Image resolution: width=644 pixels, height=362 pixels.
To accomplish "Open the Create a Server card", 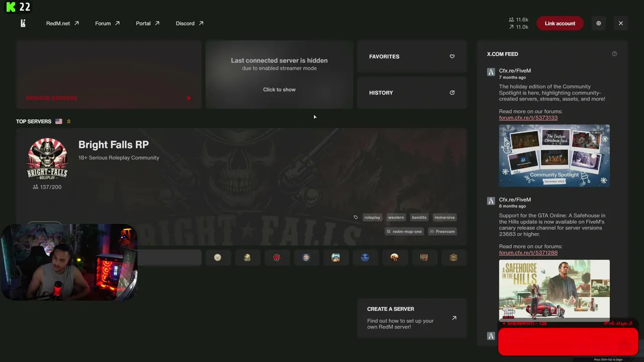I will 412,318.
